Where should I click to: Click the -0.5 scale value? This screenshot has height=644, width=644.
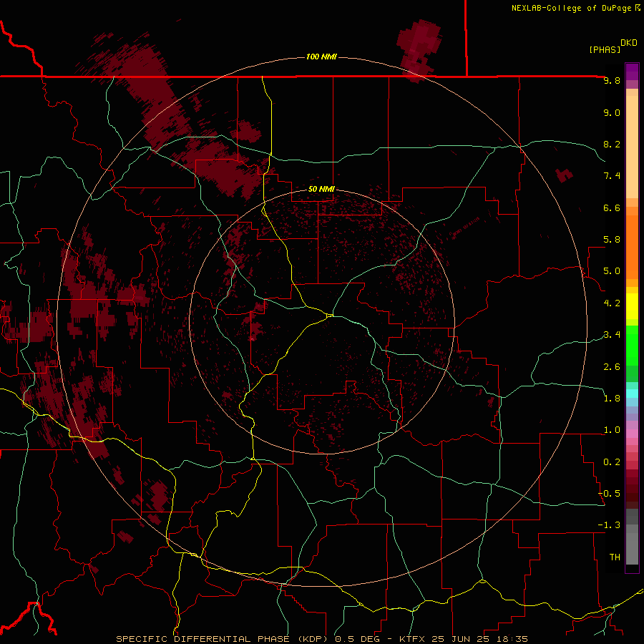click(x=609, y=494)
